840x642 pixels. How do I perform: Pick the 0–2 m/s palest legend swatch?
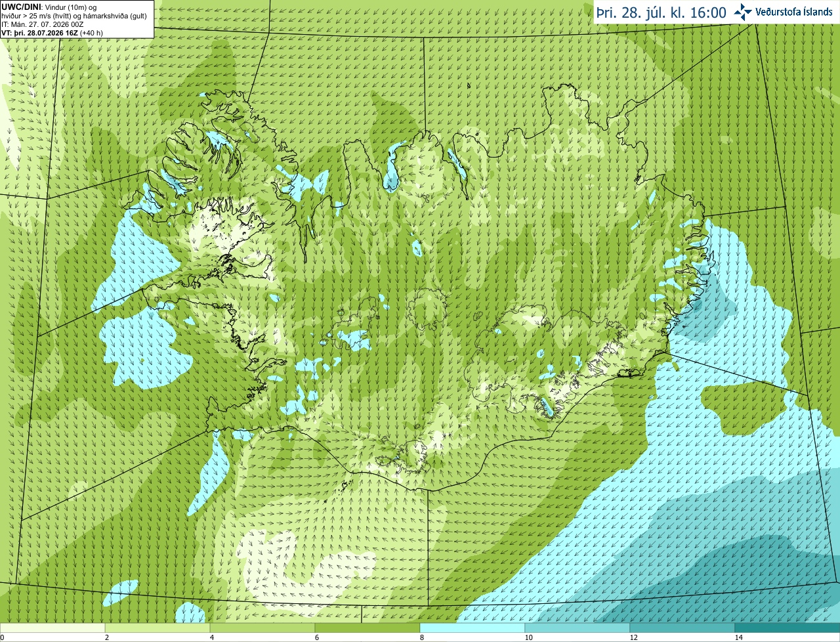[x=52, y=628]
